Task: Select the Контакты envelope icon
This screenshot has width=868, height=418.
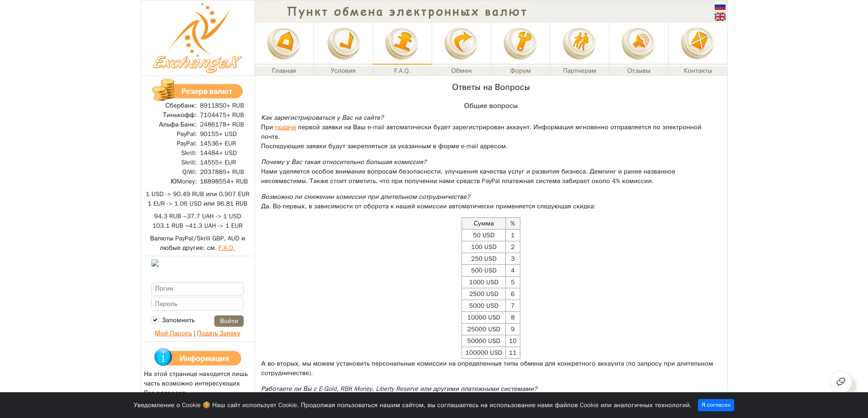Action: [x=697, y=43]
